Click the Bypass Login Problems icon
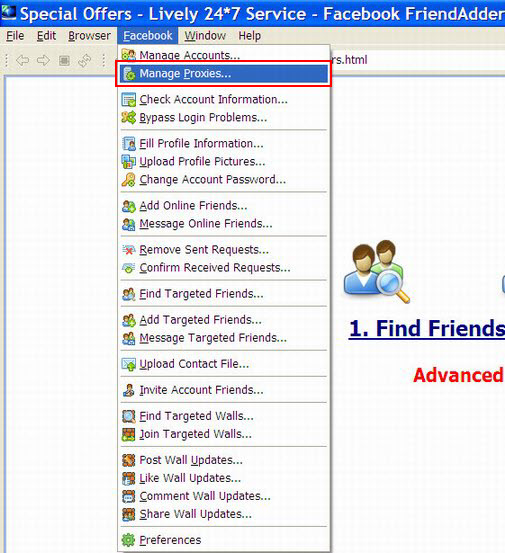This screenshot has width=505, height=553. [128, 117]
